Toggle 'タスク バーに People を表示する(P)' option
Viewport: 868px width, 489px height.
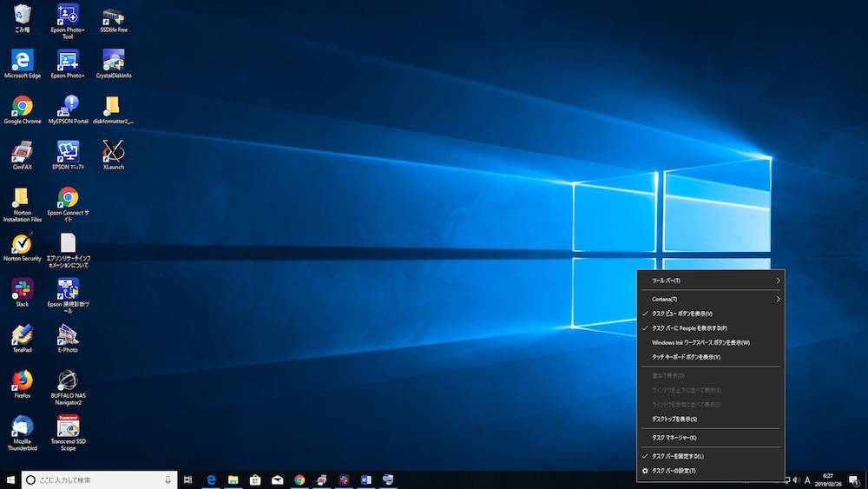pyautogui.click(x=711, y=327)
